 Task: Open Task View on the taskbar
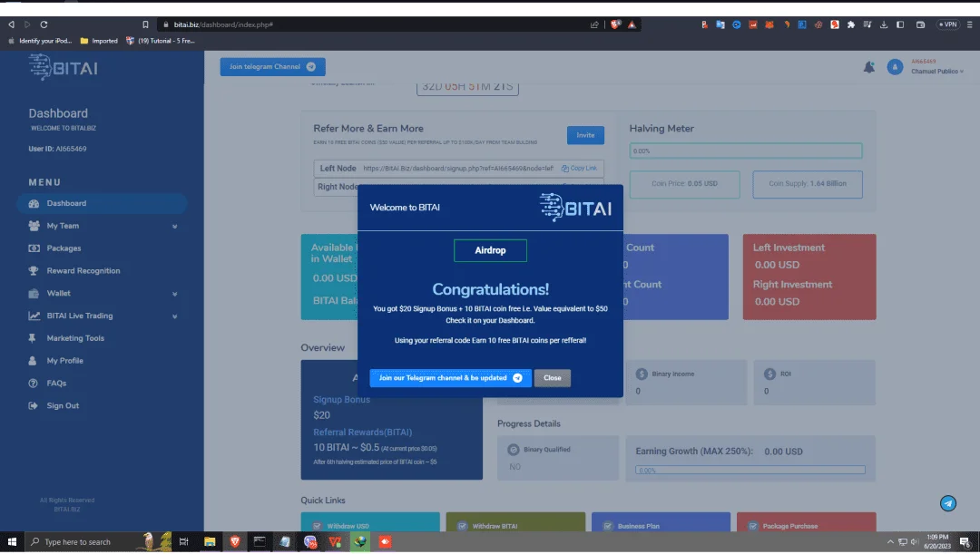[183, 541]
